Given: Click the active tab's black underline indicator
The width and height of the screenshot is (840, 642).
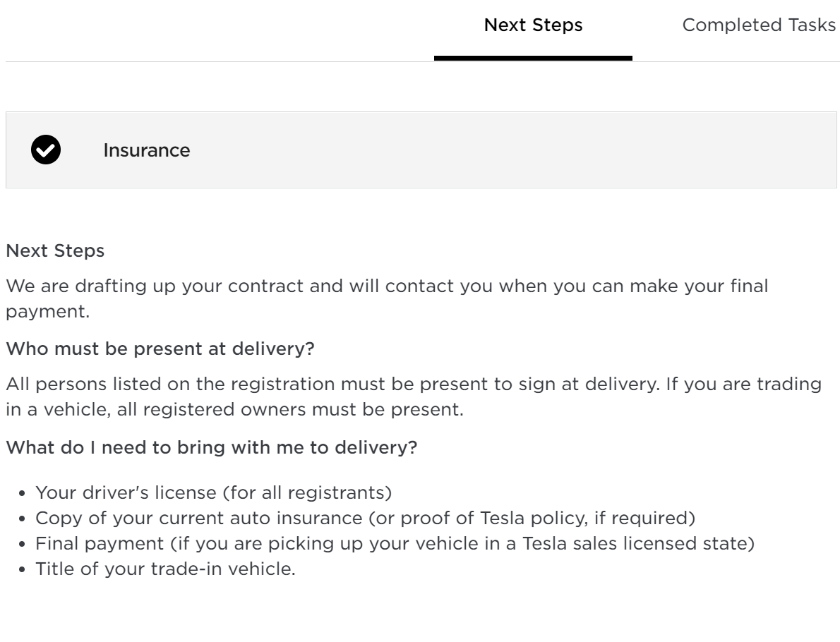Looking at the screenshot, I should coord(533,58).
